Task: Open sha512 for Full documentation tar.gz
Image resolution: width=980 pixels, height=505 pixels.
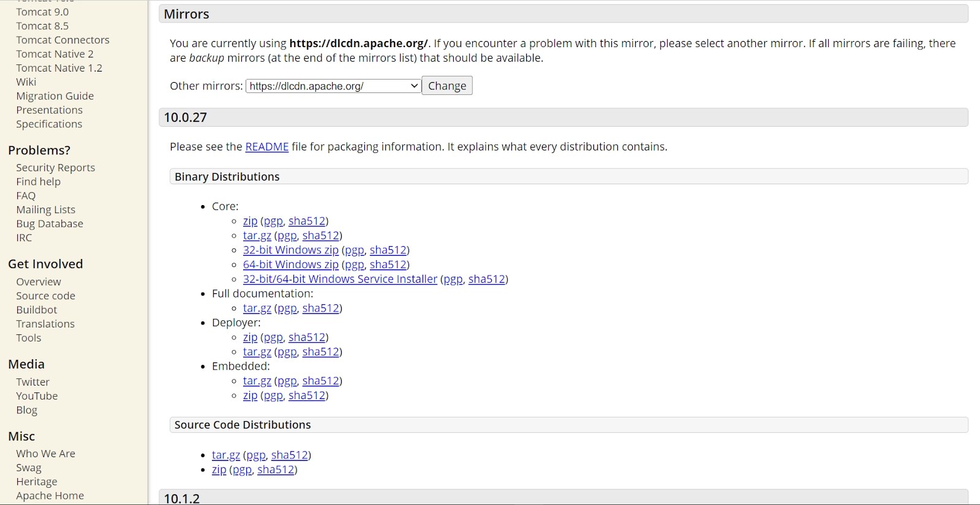Action: [x=321, y=309]
